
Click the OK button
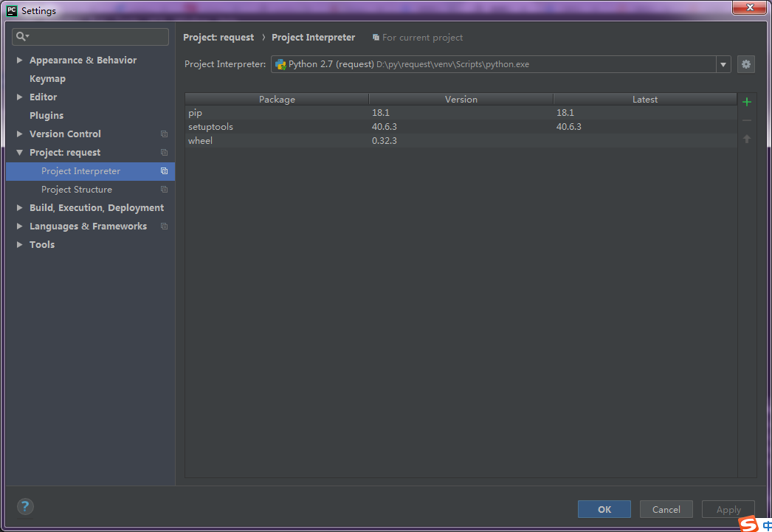[604, 509]
